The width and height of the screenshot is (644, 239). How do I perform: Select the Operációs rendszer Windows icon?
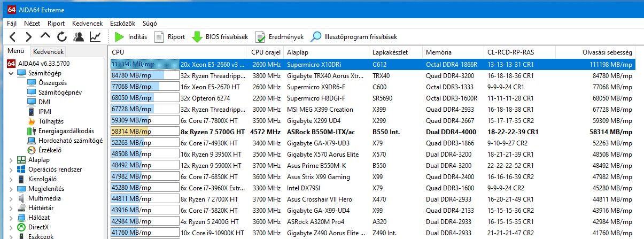(x=21, y=169)
